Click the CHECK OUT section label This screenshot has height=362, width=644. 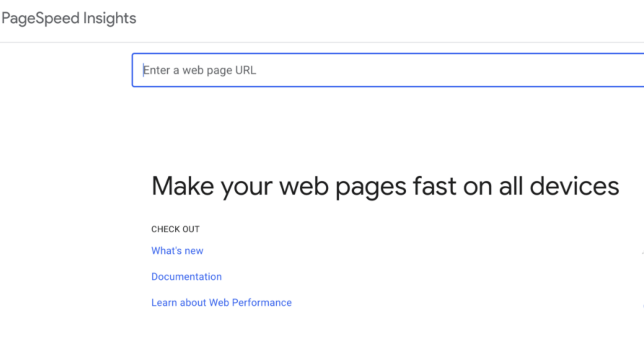[175, 229]
